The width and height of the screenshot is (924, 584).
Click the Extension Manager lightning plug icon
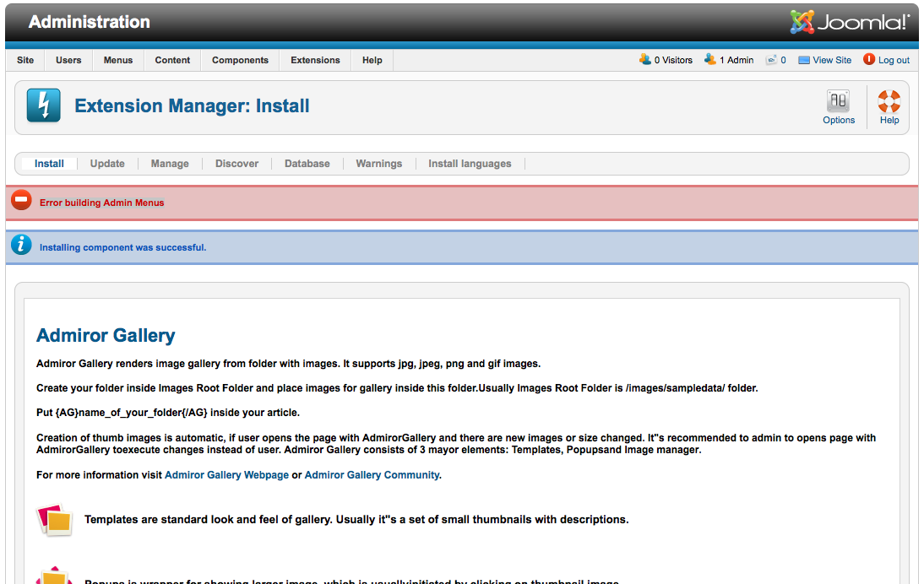click(44, 105)
